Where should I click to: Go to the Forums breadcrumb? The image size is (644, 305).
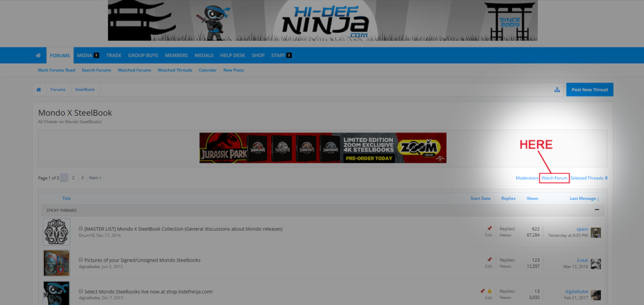[58, 89]
